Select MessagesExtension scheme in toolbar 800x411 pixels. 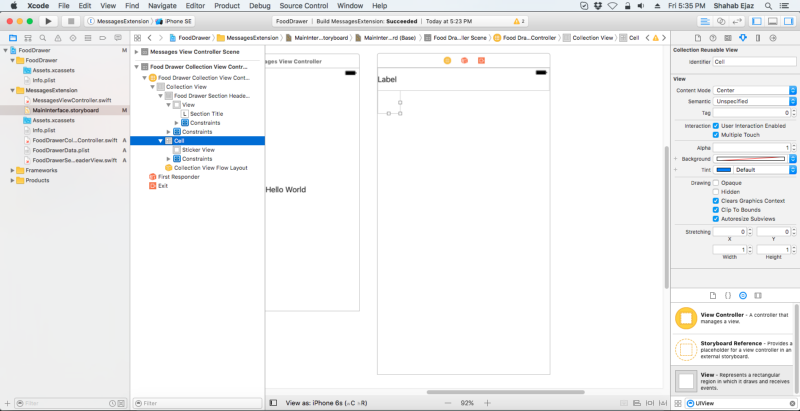(118, 21)
